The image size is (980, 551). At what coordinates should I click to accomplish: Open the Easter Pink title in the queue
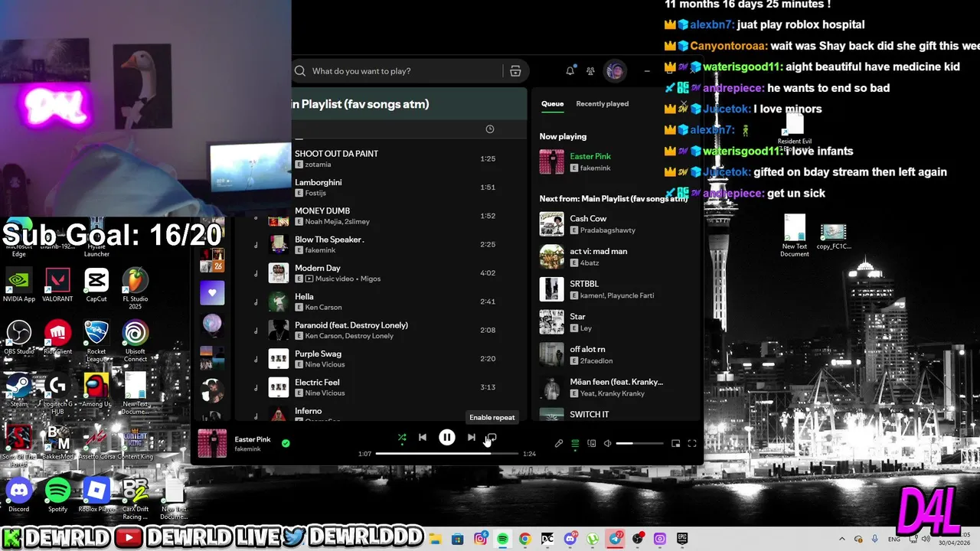coord(590,156)
